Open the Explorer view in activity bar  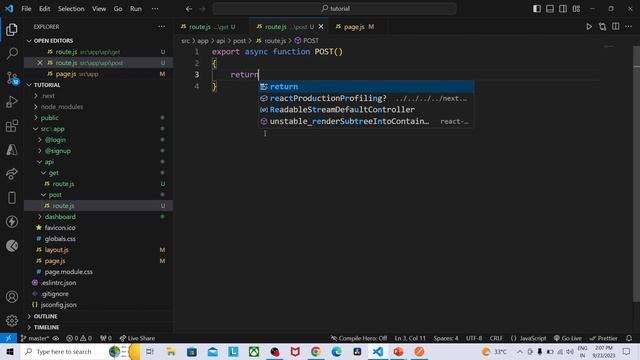tap(12, 29)
